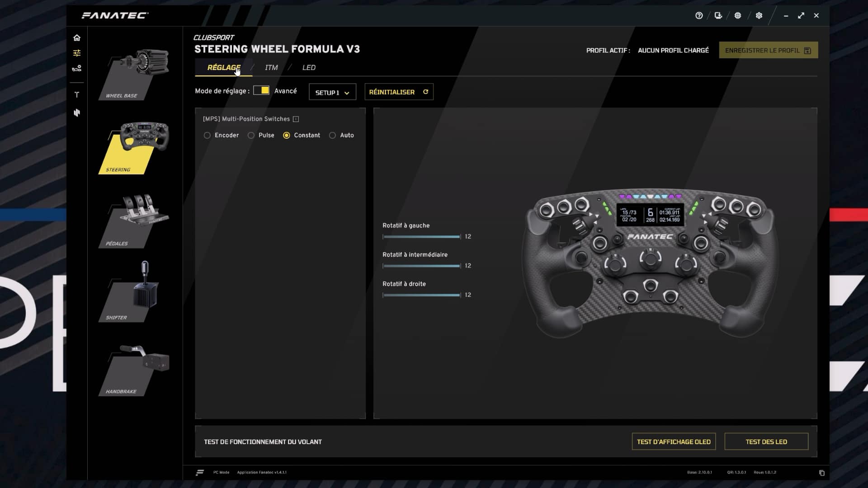
Task: Click the driver update icon top right
Action: (x=719, y=15)
